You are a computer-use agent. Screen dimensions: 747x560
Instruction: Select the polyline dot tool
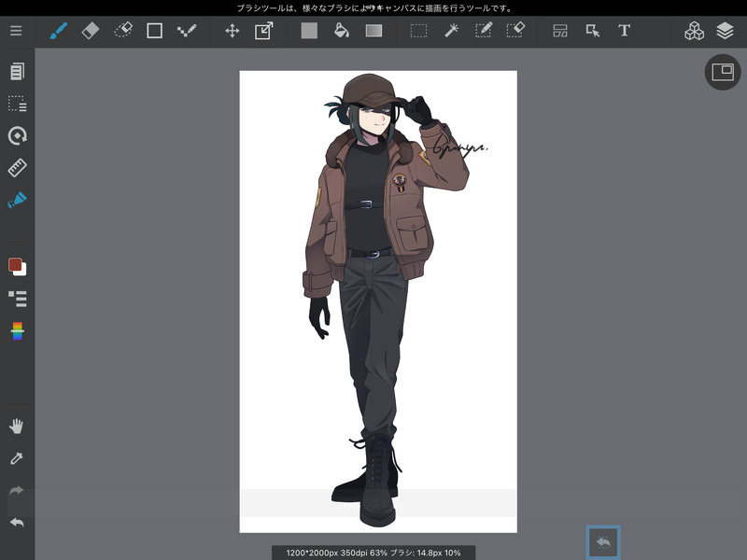(x=186, y=31)
